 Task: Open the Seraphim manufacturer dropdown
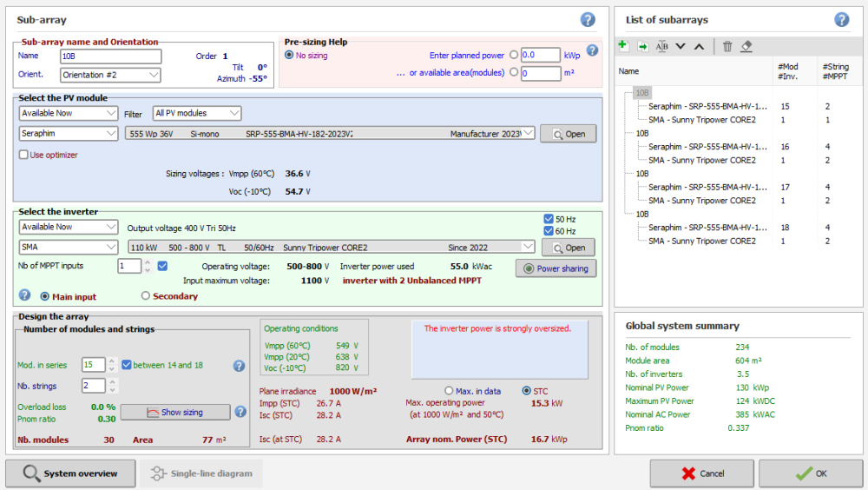click(x=69, y=134)
